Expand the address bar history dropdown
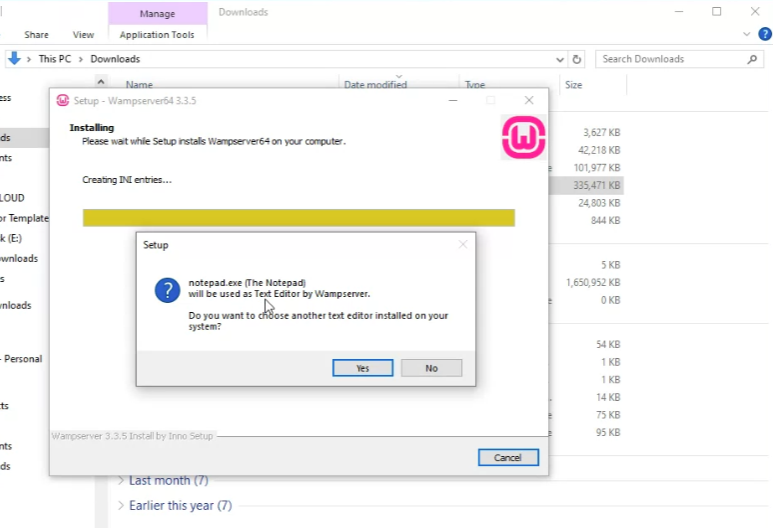The height and width of the screenshot is (528, 773). pos(560,60)
